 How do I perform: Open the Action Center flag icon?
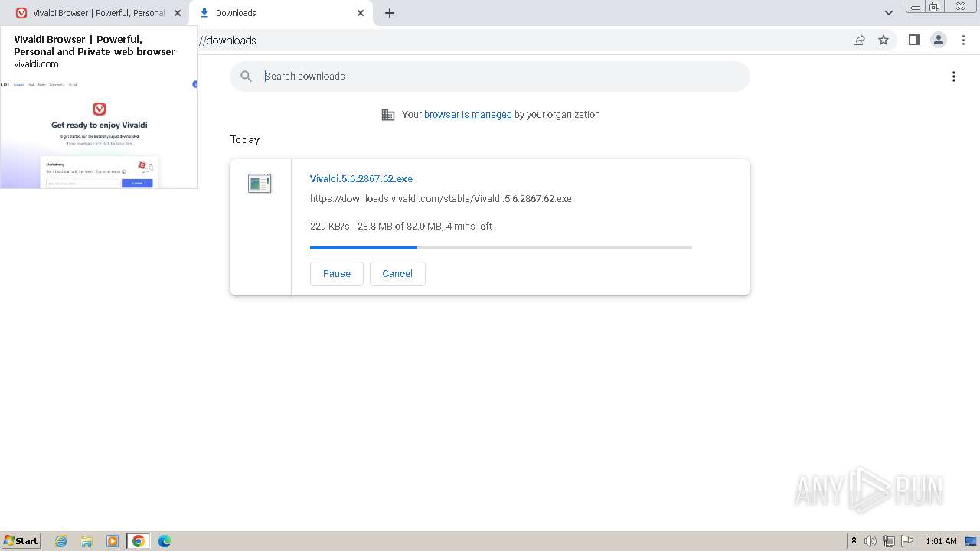[907, 541]
